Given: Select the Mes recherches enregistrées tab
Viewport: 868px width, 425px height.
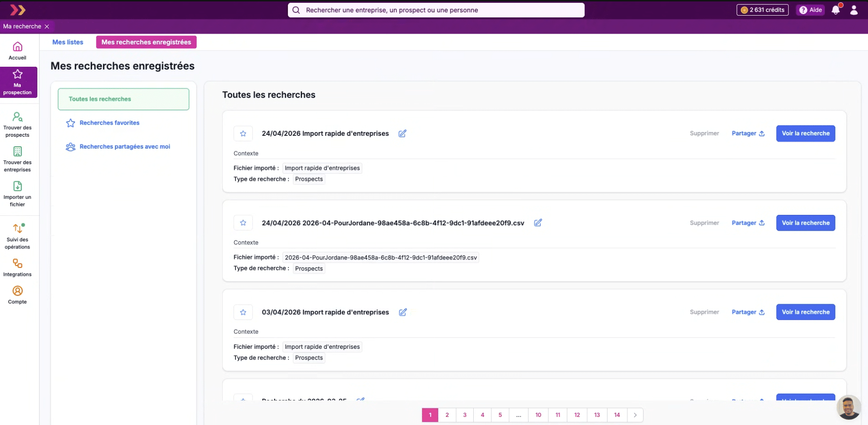Looking at the screenshot, I should point(146,42).
